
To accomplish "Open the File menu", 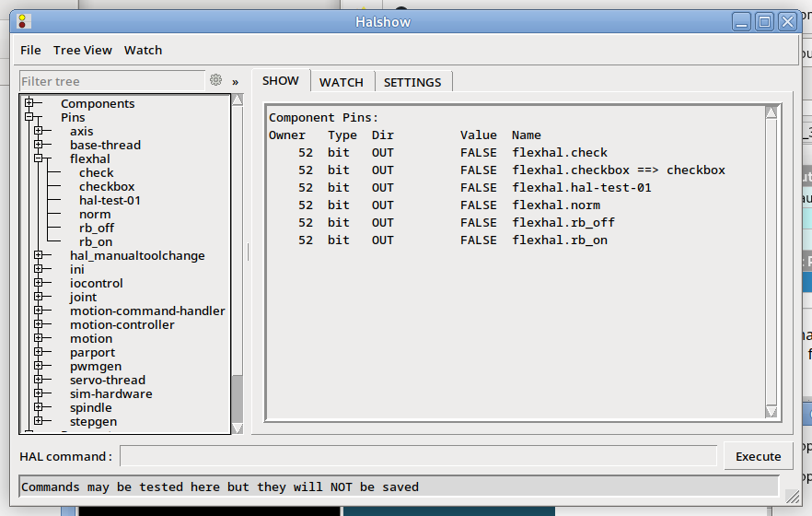I will [30, 50].
